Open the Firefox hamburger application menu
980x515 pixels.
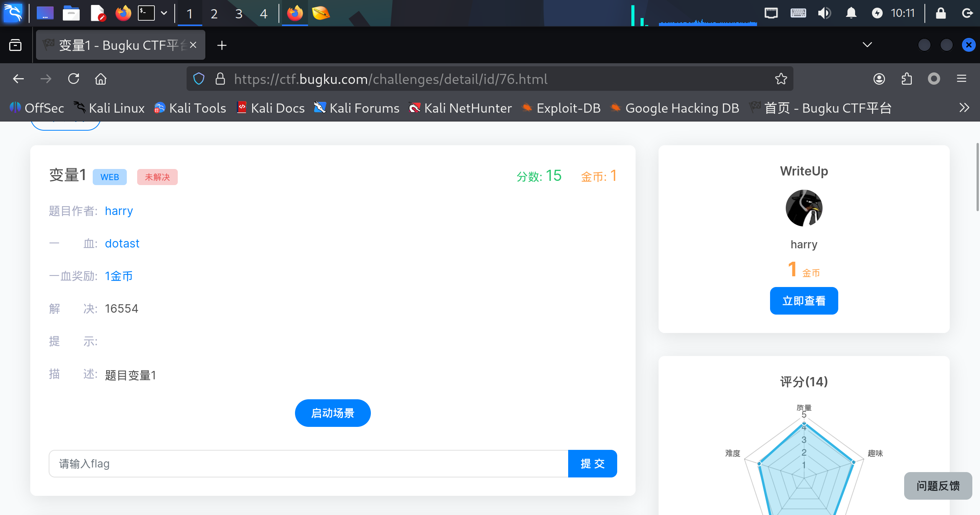(961, 79)
